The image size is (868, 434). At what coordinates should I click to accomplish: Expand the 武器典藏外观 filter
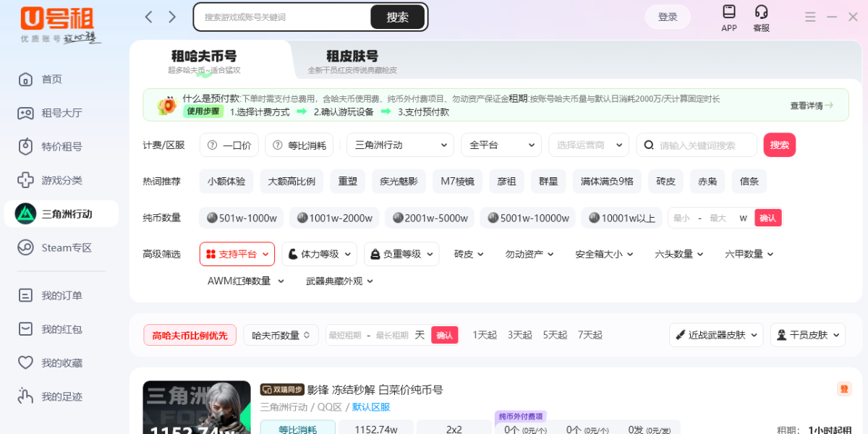(x=339, y=281)
